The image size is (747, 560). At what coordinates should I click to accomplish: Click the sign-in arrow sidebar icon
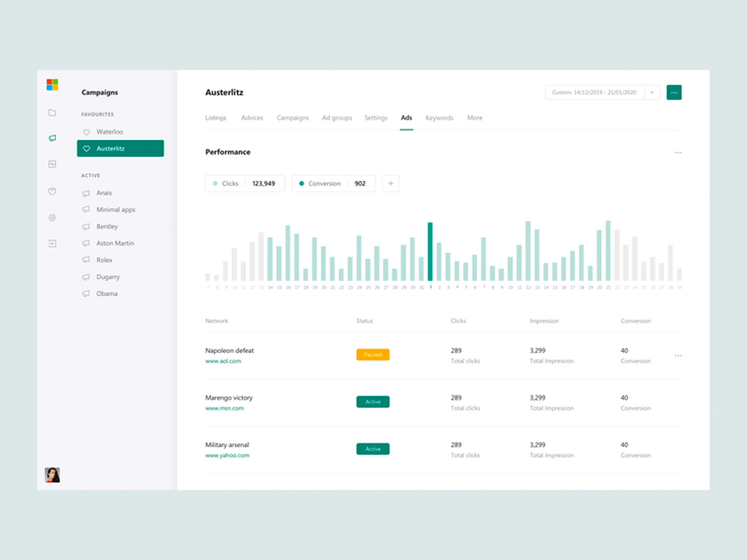[52, 244]
